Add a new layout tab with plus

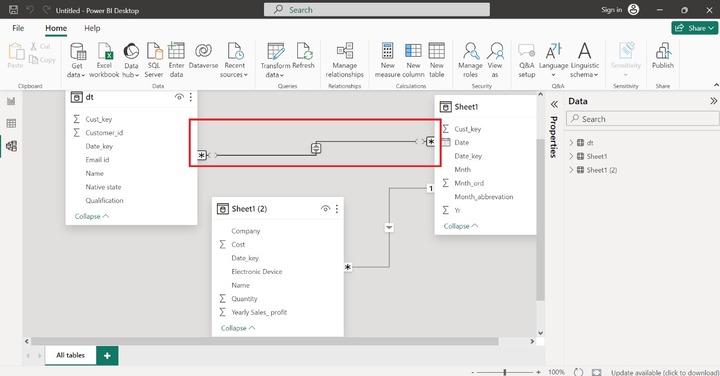pyautogui.click(x=107, y=355)
